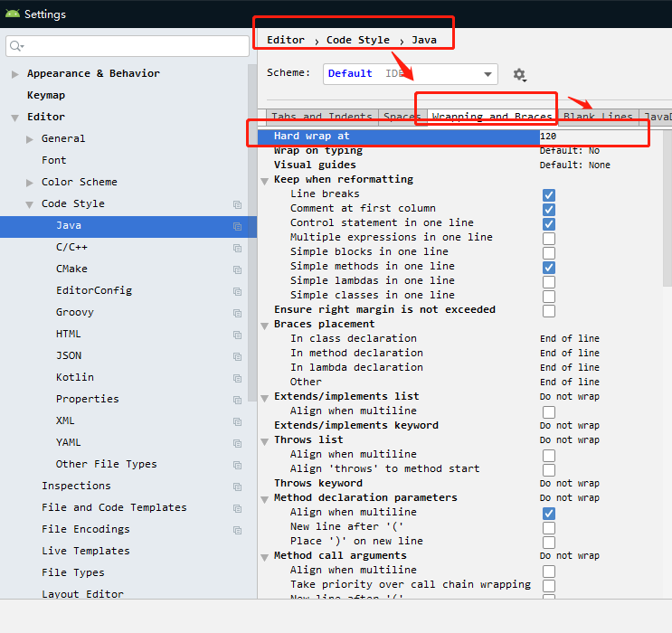This screenshot has width=672, height=633.
Task: Collapse the Throws list group
Action: pos(265,441)
